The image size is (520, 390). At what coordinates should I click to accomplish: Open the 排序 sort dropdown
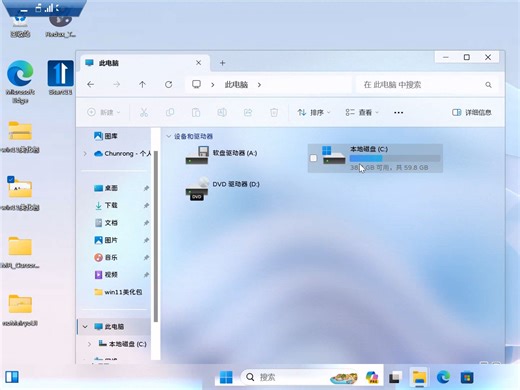tap(314, 112)
